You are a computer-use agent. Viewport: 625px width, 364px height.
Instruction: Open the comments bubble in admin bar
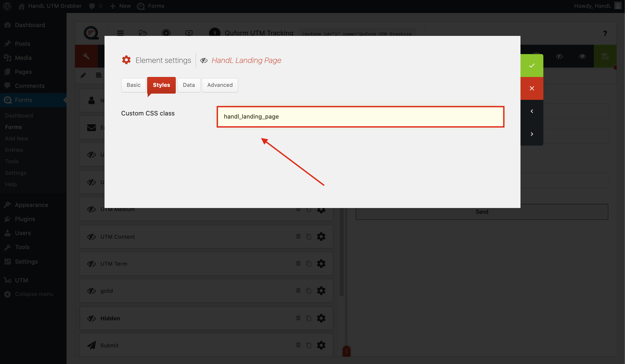tap(95, 6)
